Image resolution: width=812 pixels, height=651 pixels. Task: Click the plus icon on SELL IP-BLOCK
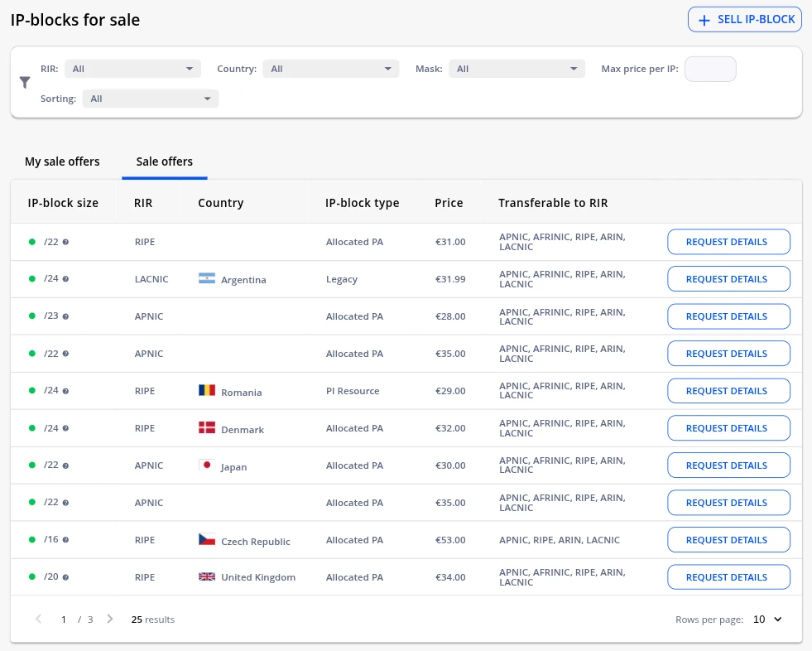[703, 19]
